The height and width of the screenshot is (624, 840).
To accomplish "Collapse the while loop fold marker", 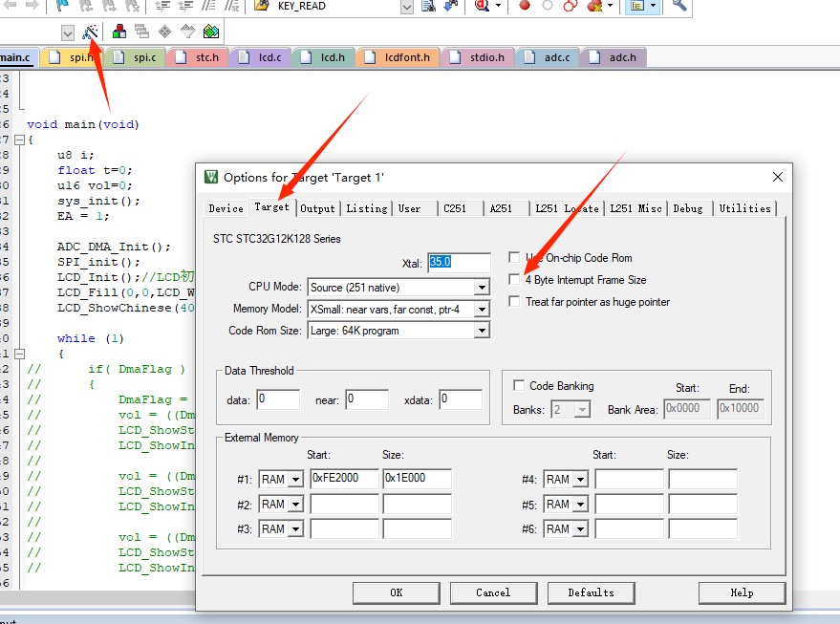I will [x=20, y=354].
